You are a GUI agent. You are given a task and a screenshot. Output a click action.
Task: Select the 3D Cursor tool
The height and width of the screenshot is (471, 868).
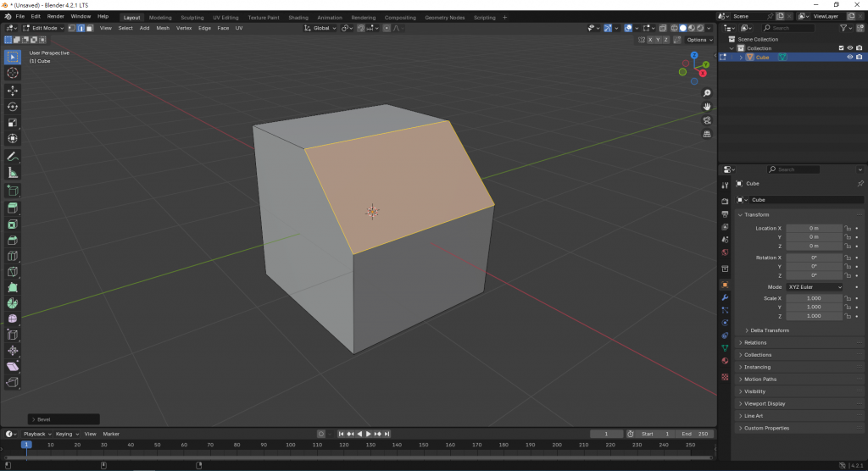click(x=13, y=73)
